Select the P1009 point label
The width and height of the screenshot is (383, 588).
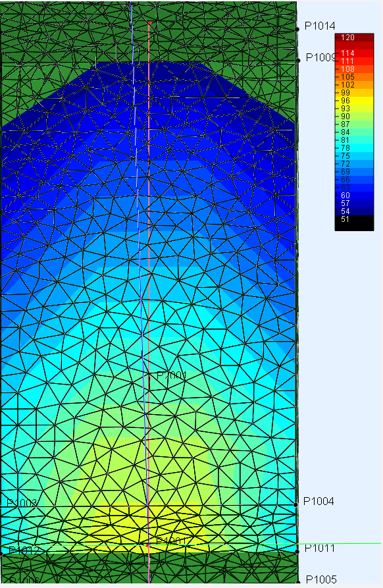tap(320, 57)
